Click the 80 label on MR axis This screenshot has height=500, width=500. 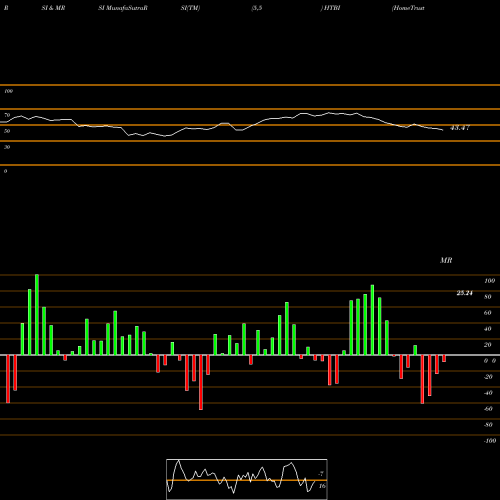[x=488, y=297]
